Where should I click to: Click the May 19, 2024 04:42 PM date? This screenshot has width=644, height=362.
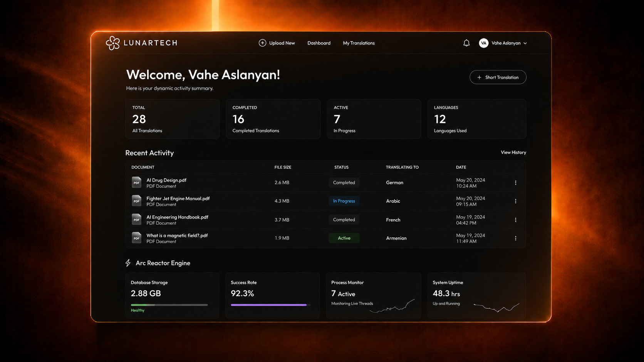(x=471, y=220)
